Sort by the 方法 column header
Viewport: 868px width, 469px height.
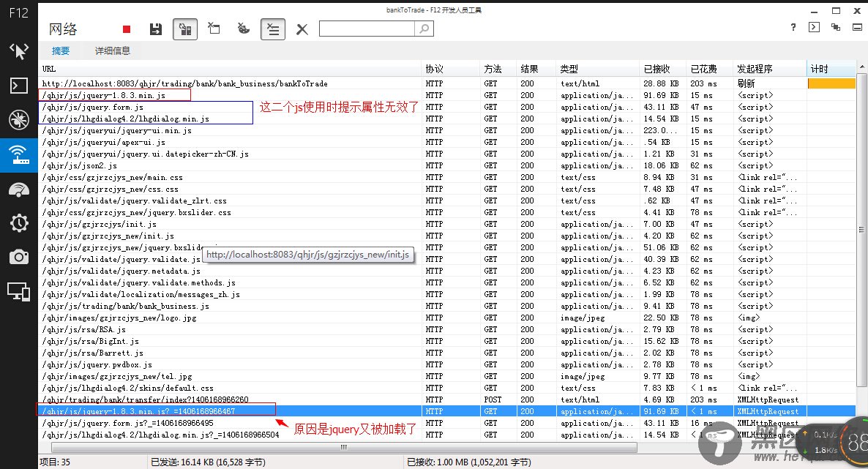pyautogui.click(x=498, y=69)
